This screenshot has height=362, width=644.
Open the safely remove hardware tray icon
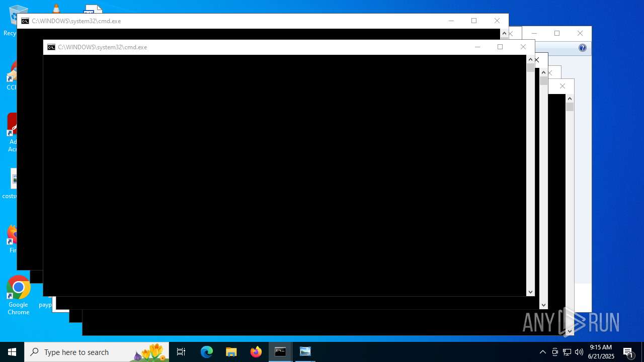tap(555, 352)
